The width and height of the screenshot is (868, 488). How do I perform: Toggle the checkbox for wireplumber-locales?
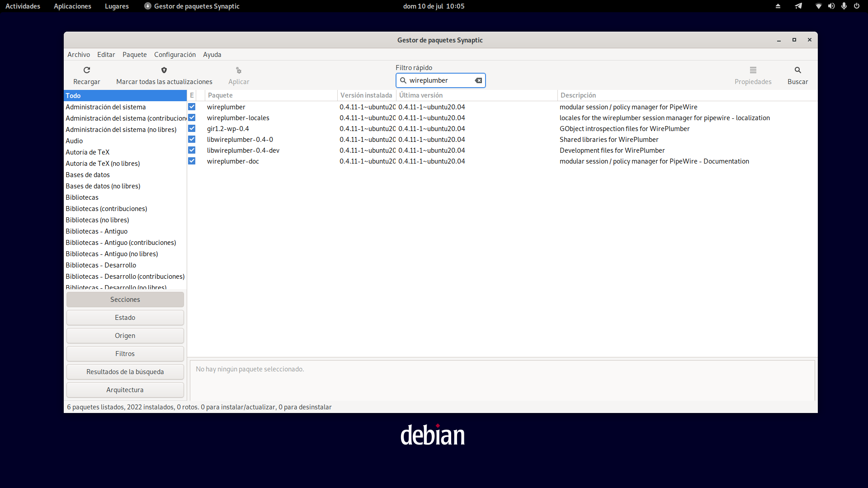[192, 118]
